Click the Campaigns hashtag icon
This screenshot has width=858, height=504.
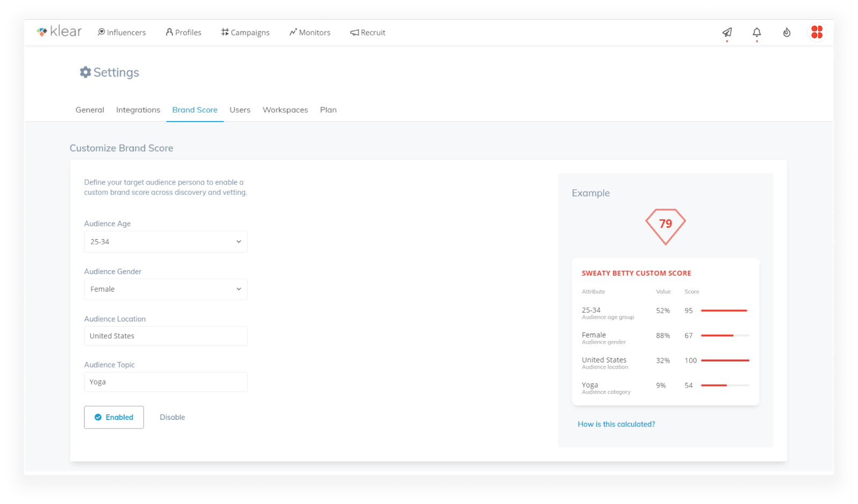tap(225, 32)
